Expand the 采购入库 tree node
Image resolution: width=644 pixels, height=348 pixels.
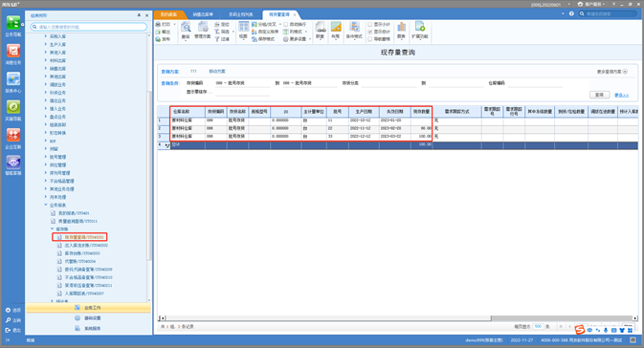[46, 36]
